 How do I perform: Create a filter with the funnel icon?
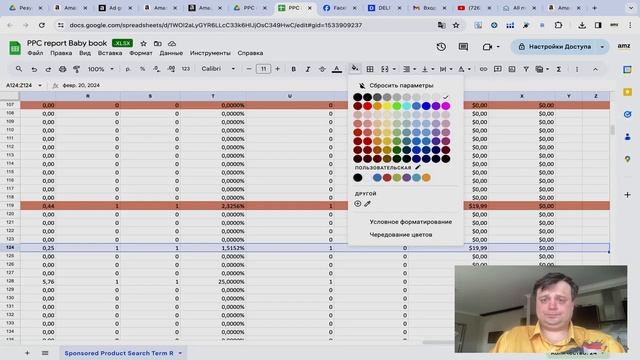[x=526, y=69]
